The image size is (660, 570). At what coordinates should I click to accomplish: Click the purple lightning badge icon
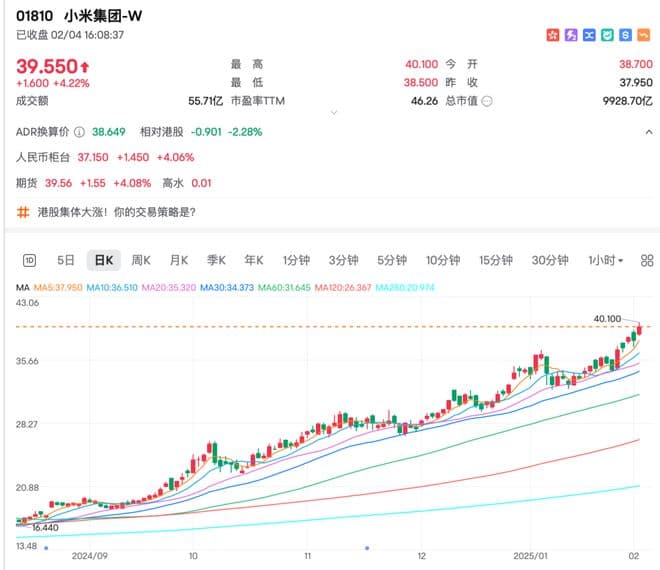571,35
